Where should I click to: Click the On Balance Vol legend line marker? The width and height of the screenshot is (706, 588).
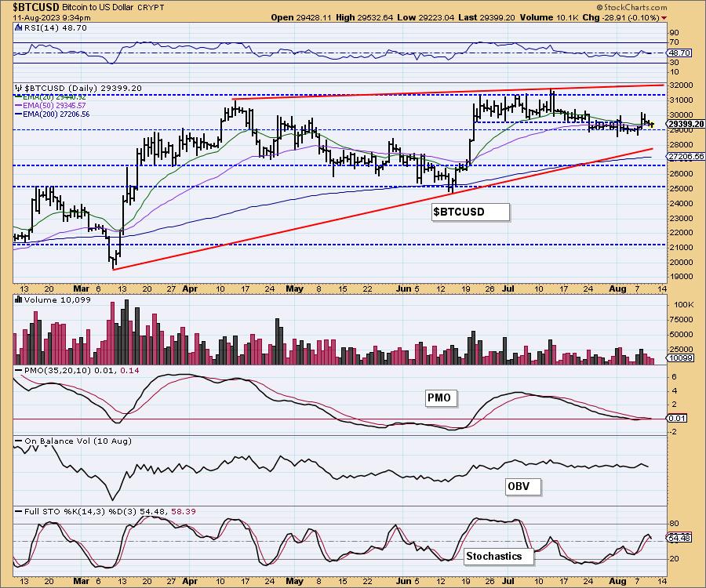coord(19,441)
